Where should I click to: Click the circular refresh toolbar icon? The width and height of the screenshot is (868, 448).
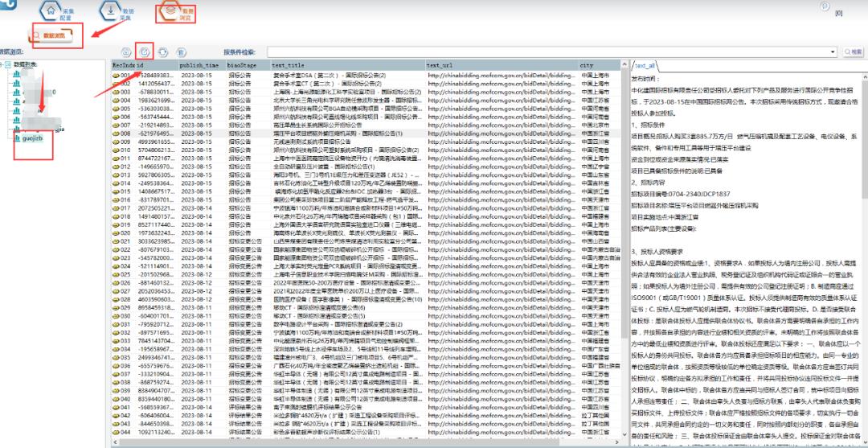click(x=162, y=52)
